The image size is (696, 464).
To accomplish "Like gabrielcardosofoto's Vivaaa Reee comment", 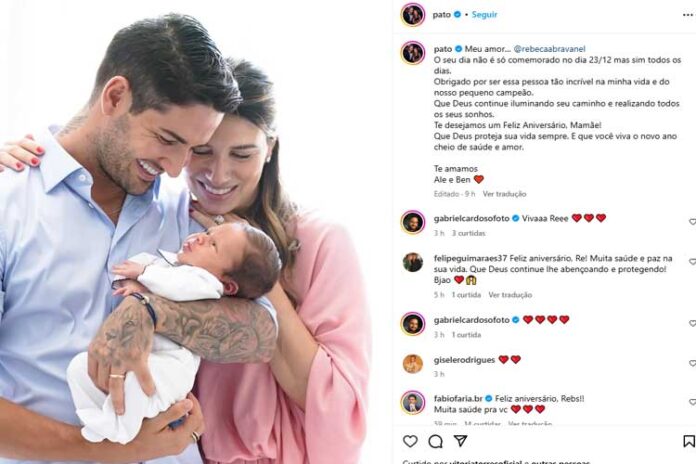I will (x=692, y=222).
